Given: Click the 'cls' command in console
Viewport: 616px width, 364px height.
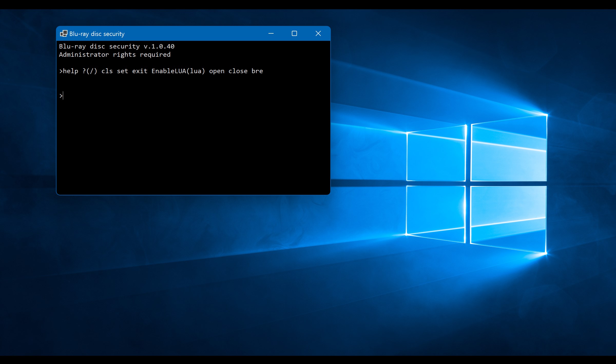Looking at the screenshot, I should coord(107,71).
